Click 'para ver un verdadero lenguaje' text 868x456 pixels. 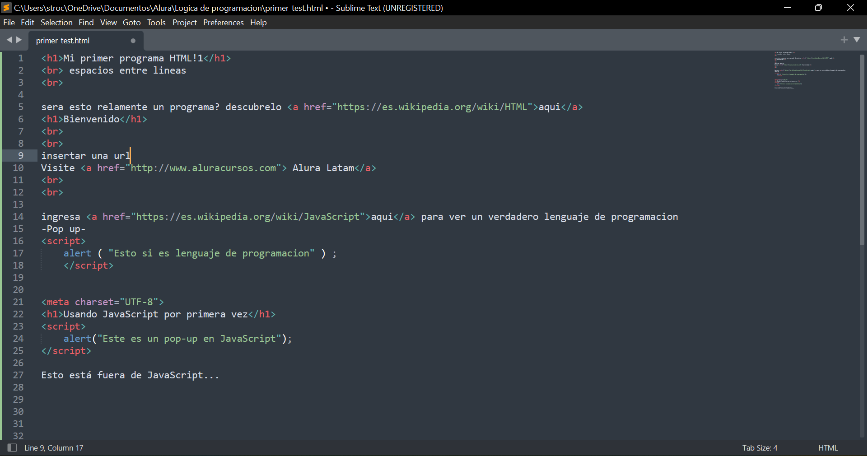tap(505, 217)
